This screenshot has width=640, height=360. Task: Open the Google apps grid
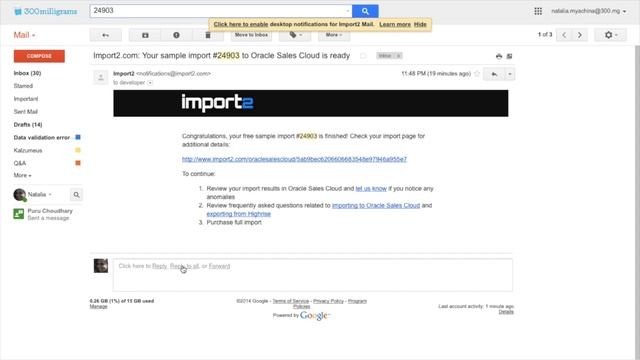538,11
